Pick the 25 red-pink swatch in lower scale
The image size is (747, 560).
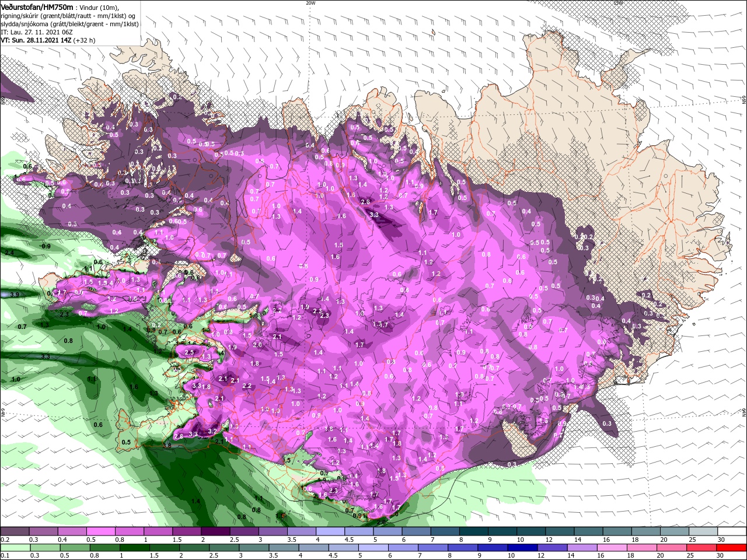[x=702, y=548]
